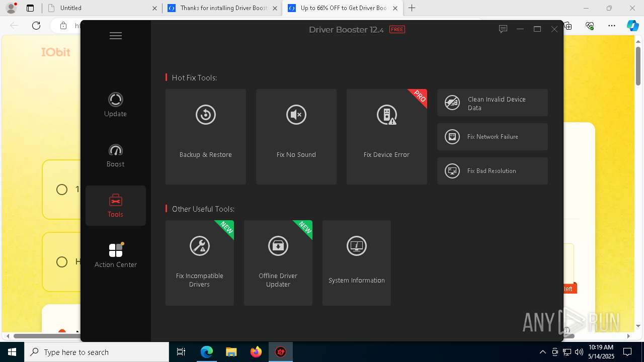
Task: Open Driver Booster feedback icon
Action: pyautogui.click(x=503, y=29)
